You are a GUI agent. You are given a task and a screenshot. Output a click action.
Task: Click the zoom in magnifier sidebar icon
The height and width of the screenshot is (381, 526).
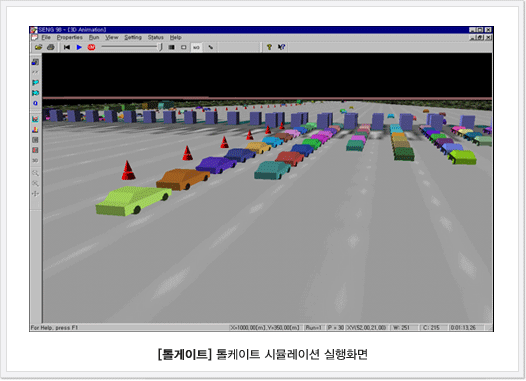pyautogui.click(x=35, y=173)
